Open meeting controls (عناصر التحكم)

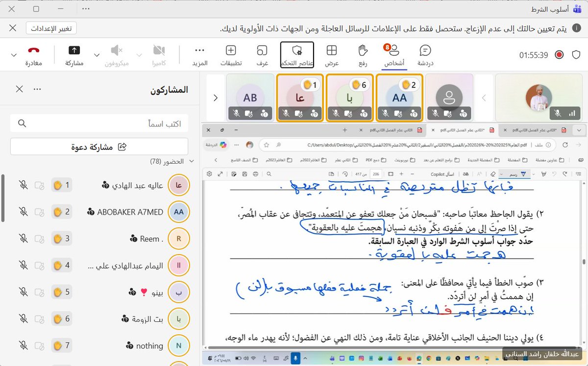tap(297, 54)
